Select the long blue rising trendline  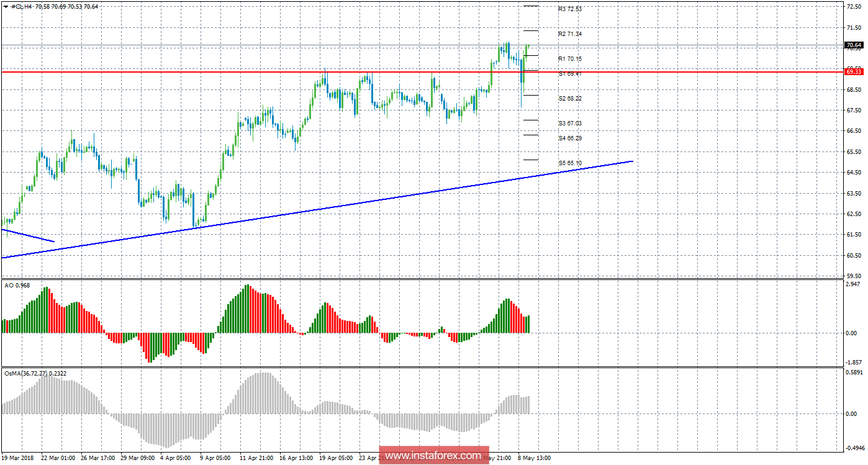(x=317, y=209)
